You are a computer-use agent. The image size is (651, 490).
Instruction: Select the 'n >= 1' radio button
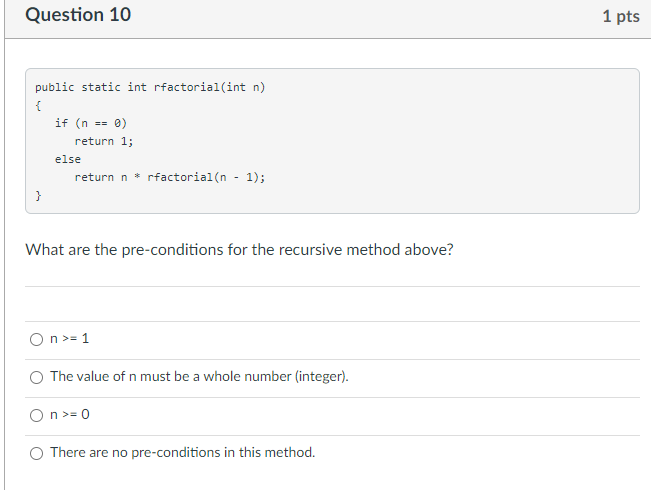tap(37, 339)
